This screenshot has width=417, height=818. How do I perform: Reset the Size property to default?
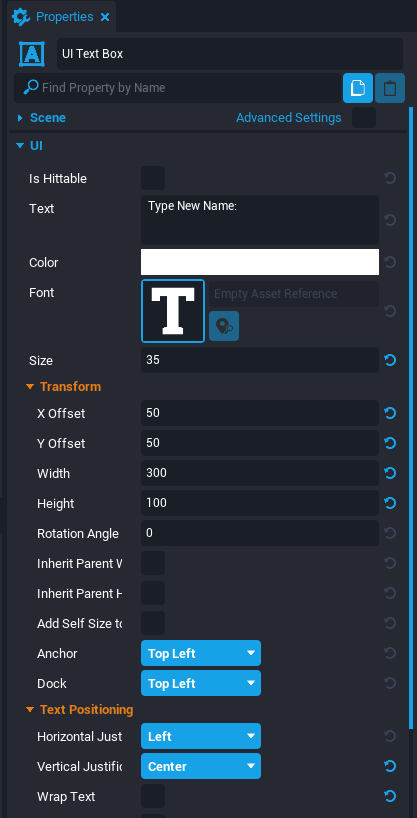(x=390, y=360)
